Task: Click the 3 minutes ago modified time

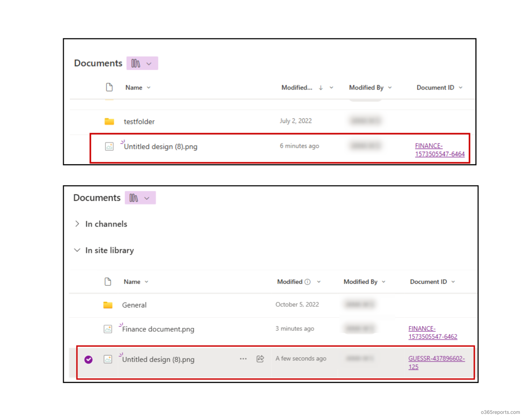Action: click(x=295, y=328)
